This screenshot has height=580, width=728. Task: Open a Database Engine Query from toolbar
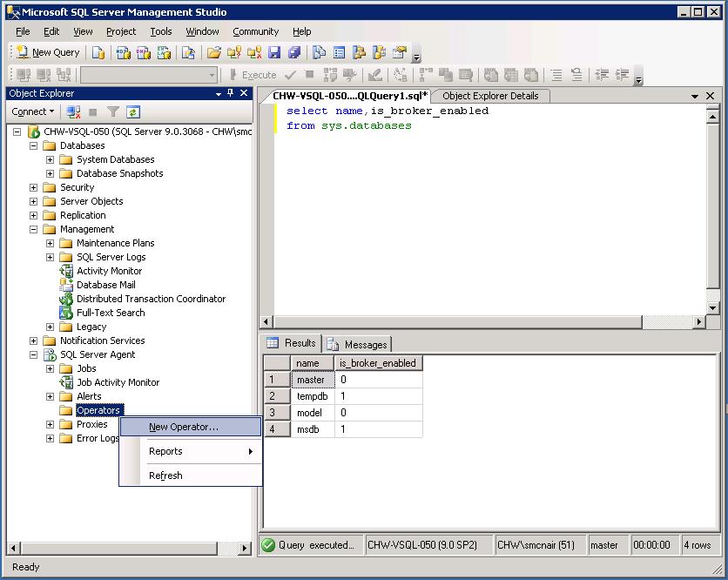tap(98, 52)
